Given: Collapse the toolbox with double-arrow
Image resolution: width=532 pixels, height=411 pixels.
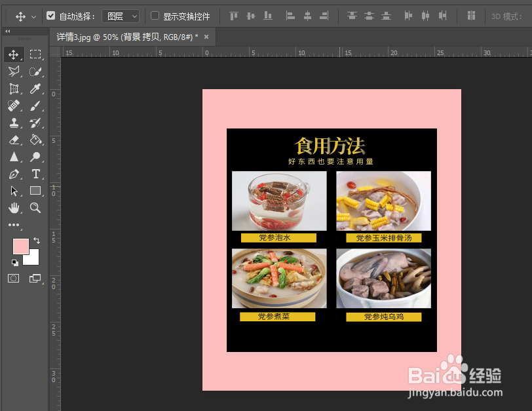Looking at the screenshot, I should tap(7, 31).
